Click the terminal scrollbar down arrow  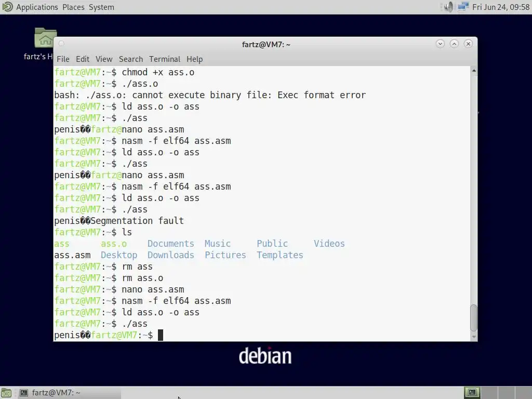point(474,337)
